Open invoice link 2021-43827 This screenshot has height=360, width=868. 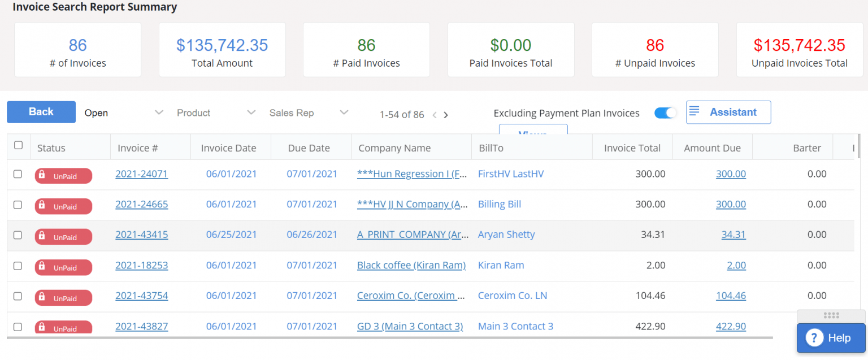[141, 326]
